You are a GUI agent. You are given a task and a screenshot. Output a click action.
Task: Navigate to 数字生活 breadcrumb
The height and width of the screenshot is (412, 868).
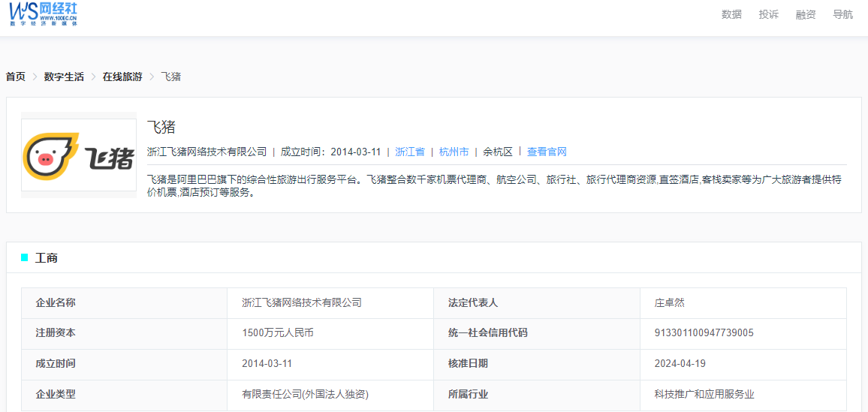pos(64,77)
